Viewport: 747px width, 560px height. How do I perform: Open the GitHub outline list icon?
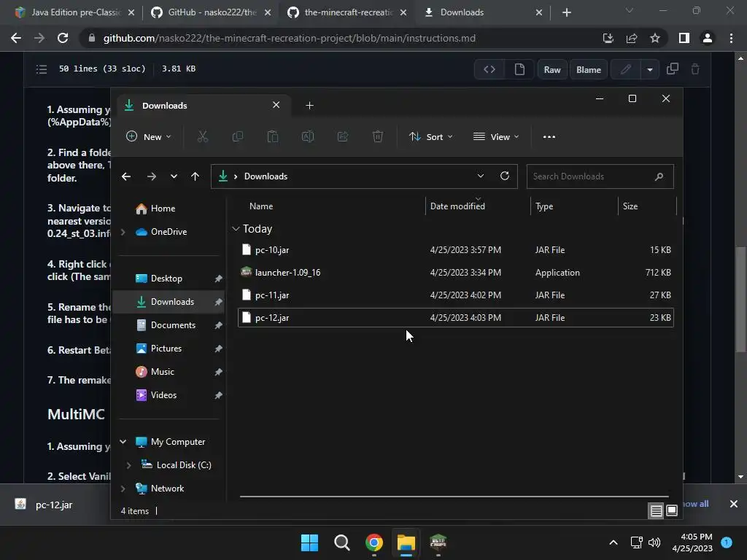point(42,69)
